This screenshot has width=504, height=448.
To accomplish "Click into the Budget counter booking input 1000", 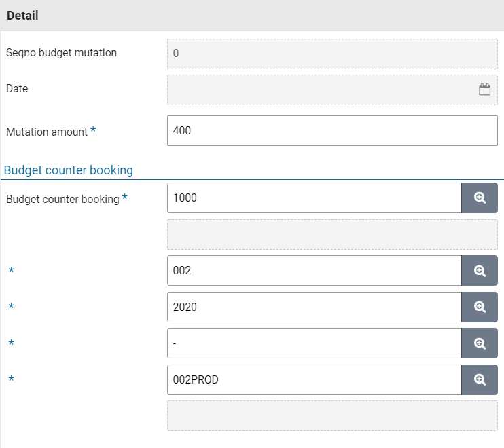I will click(x=314, y=198).
